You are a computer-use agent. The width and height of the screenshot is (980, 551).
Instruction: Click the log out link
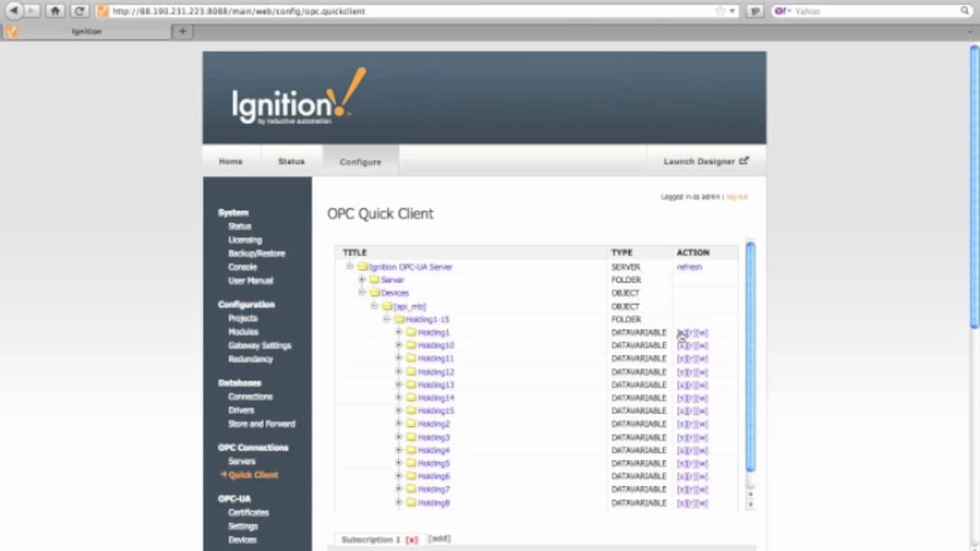[x=737, y=197]
